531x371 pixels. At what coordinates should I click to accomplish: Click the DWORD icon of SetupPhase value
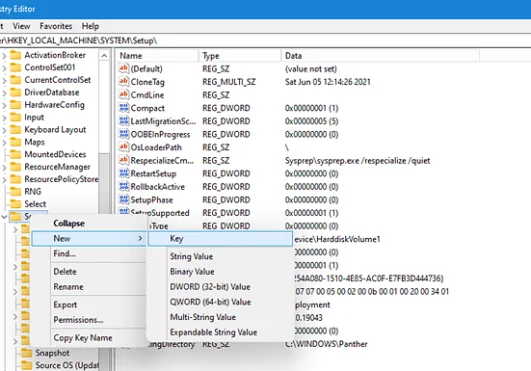click(x=124, y=200)
